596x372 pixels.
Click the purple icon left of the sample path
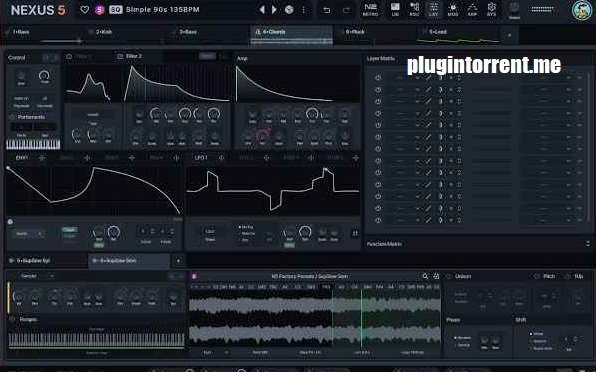tap(194, 276)
